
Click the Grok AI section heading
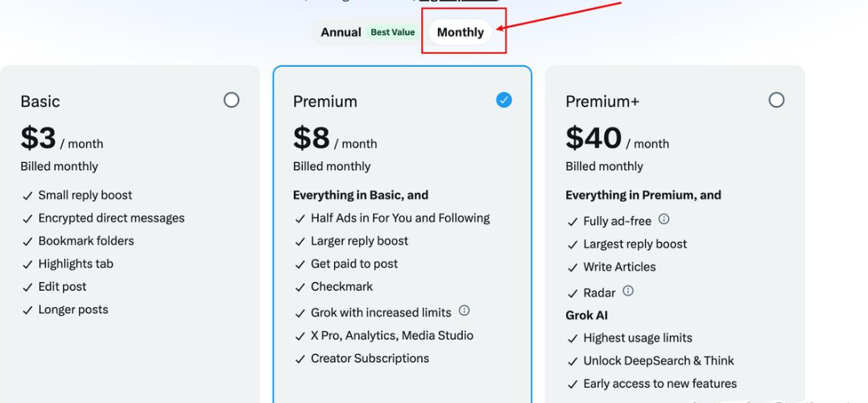point(586,315)
